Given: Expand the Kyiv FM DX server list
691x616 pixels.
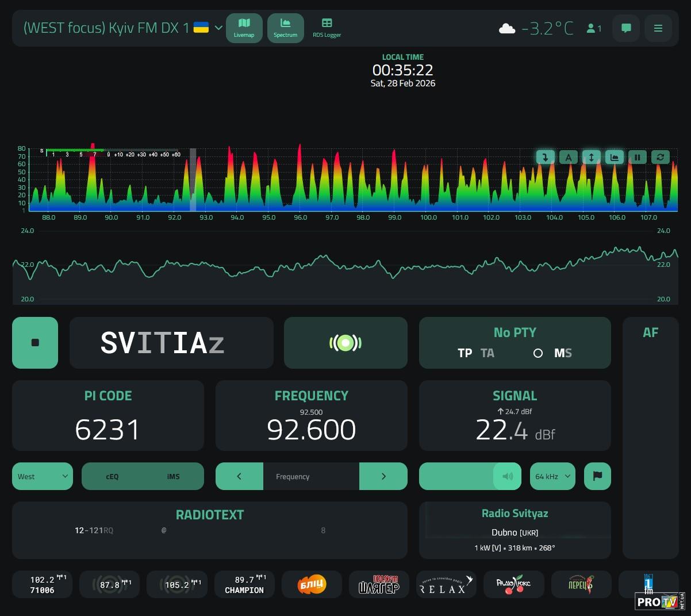Looking at the screenshot, I should point(218,28).
